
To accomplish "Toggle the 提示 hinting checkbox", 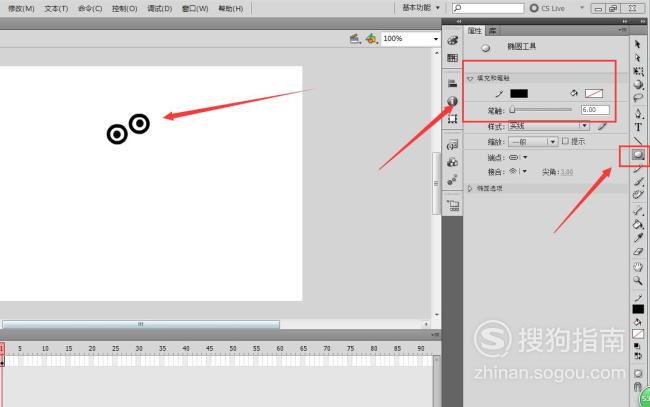I will tap(565, 141).
